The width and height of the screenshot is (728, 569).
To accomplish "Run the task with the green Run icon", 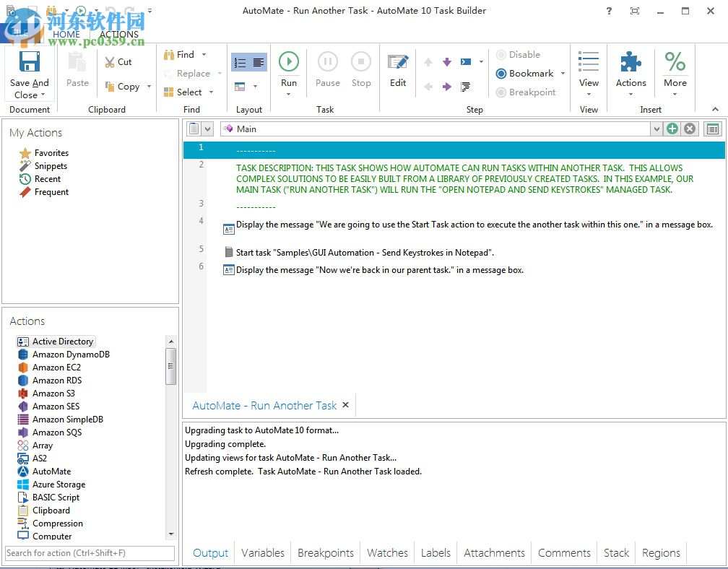I will [289, 62].
